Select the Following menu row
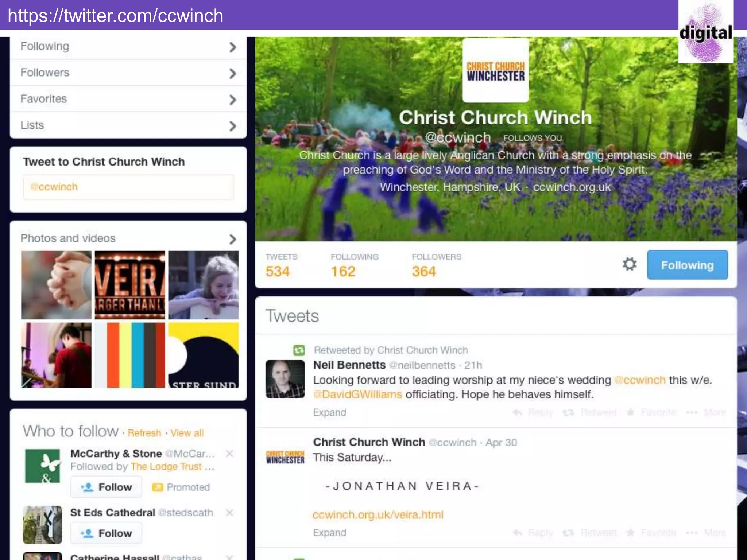 (x=128, y=47)
